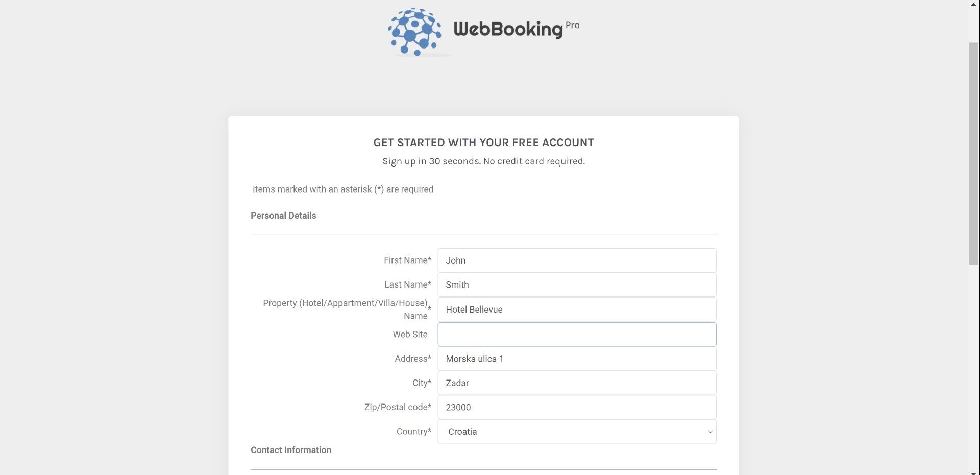The width and height of the screenshot is (980, 475).
Task: Click the scrollbar down arrow
Action: point(974,471)
